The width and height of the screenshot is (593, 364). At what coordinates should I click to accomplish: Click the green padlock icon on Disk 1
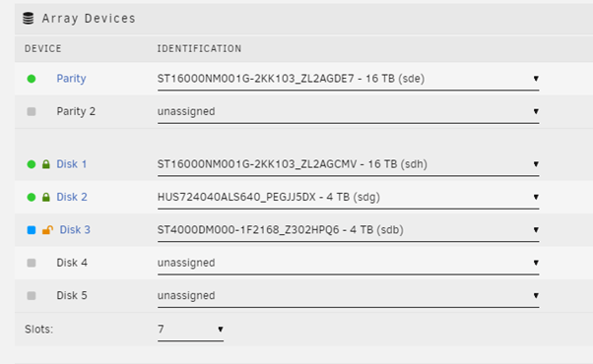point(46,164)
